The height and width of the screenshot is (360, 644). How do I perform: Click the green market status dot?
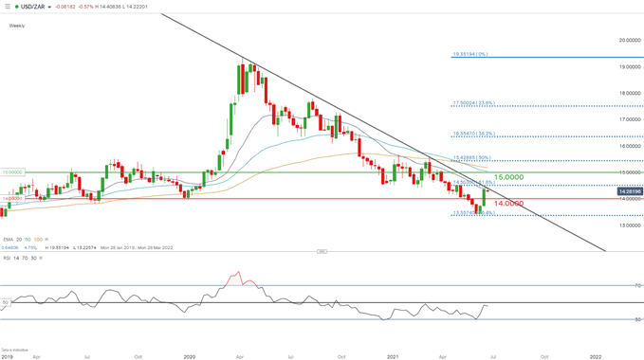(x=17, y=7)
